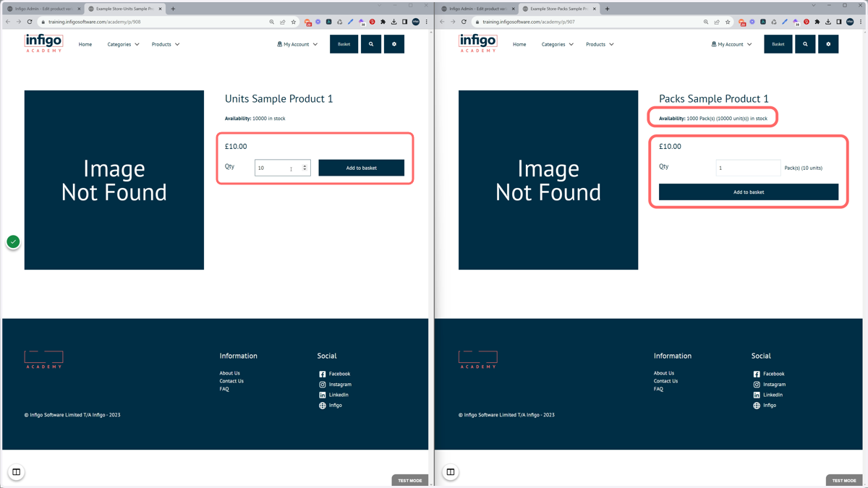Increase quantity with Qty stepper arrow

coord(305,166)
